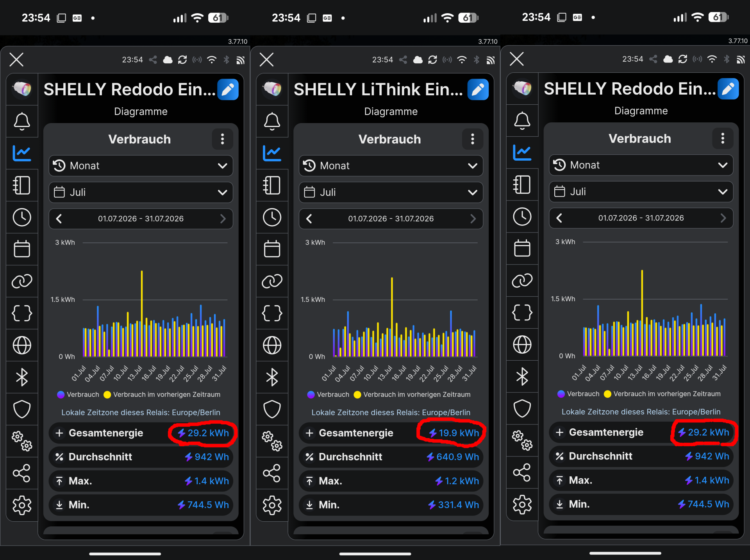The image size is (750, 560).
Task: Toggle Verbrauch legend series in right chart
Action: pos(579,394)
